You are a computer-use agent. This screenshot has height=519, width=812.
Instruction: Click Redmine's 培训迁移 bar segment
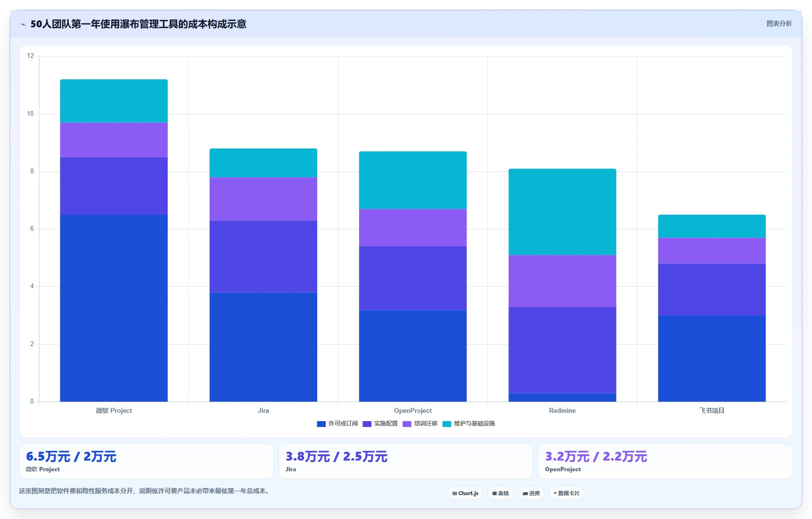point(562,281)
